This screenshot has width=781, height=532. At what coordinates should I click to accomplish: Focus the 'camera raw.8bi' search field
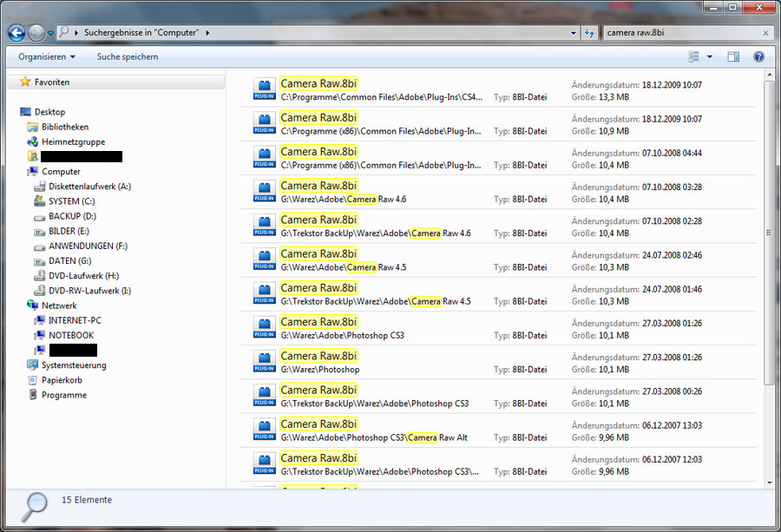[681, 33]
